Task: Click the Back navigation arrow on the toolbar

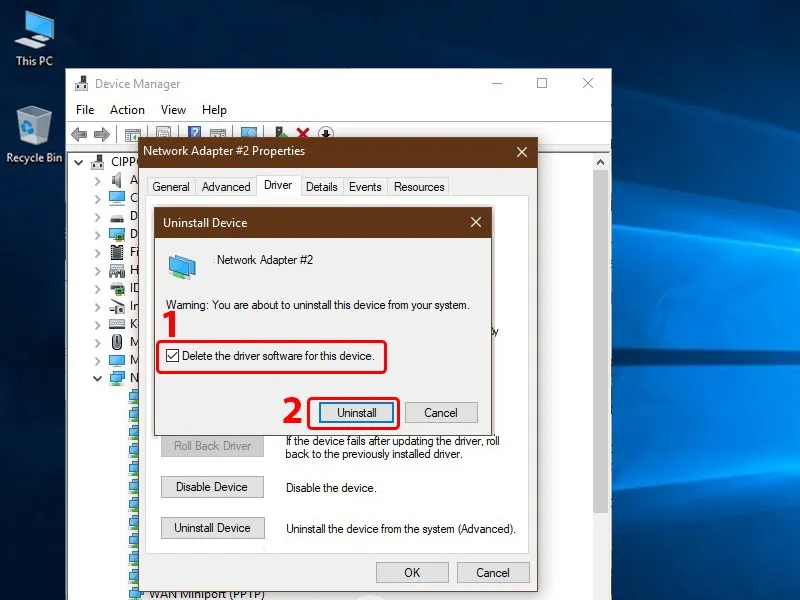Action: (79, 134)
